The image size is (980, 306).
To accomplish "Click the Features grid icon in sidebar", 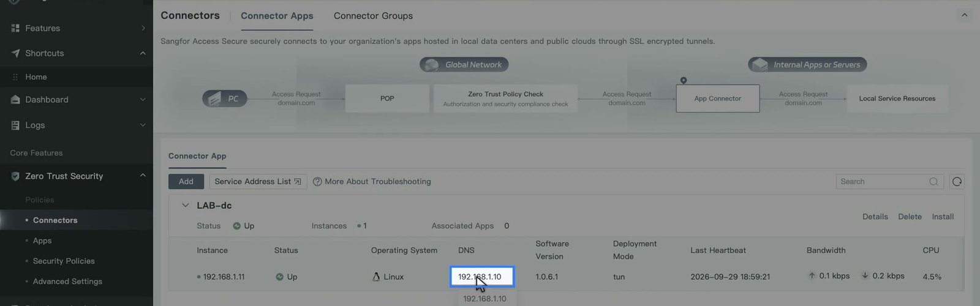I will (x=15, y=28).
